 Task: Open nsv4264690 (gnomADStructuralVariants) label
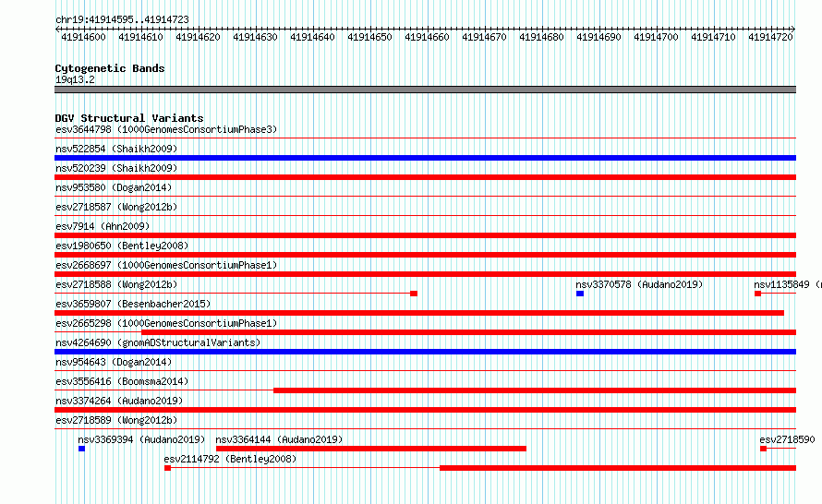click(x=158, y=342)
